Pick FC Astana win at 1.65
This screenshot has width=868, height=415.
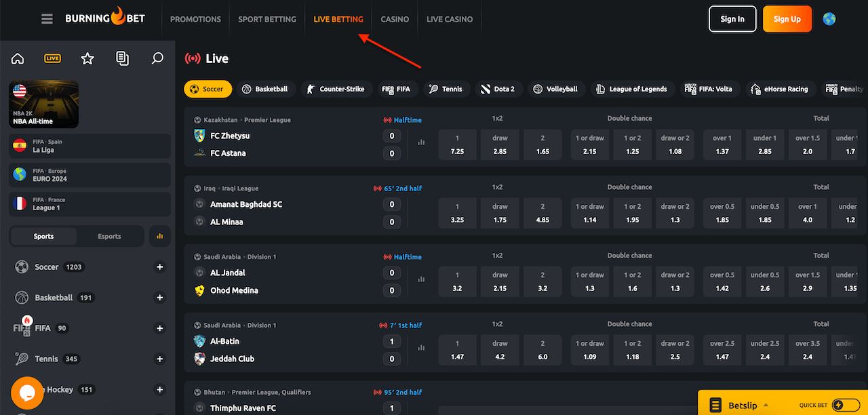542,144
